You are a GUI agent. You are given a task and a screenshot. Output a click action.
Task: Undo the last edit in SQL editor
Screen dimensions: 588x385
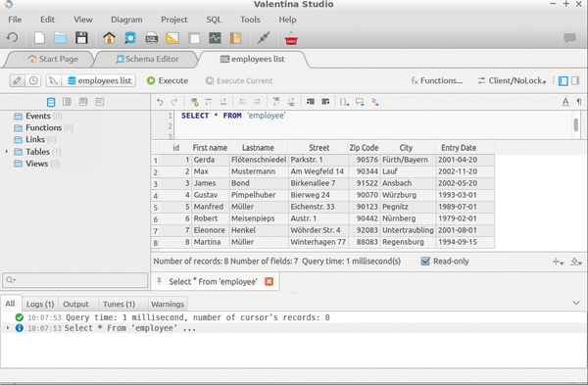(160, 102)
